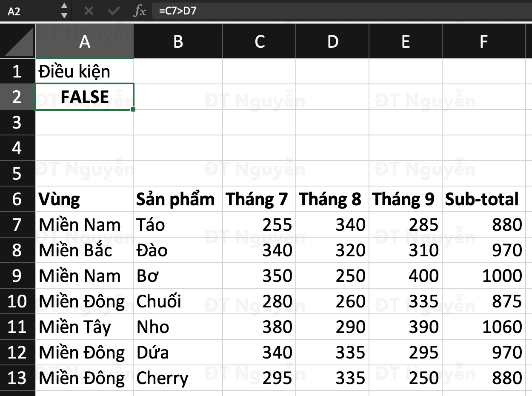Screen dimensions: 532x396
Task: Select row 7 header
Action: click(17, 224)
